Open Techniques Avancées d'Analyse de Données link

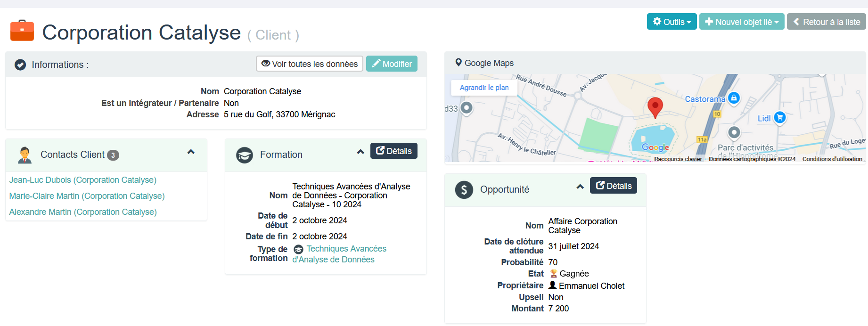(339, 254)
